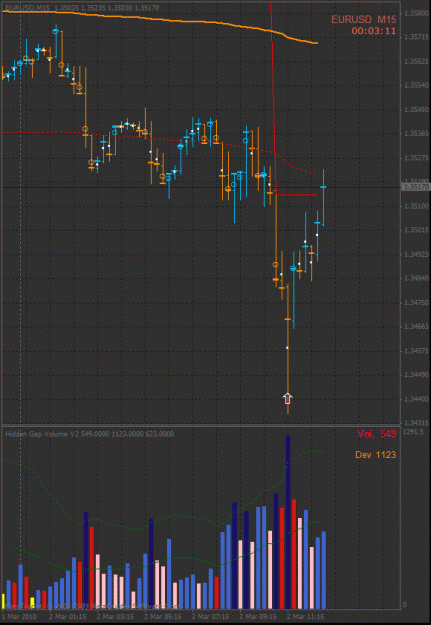Click the current price tag 1.35170
431x625 pixels.
(415, 187)
